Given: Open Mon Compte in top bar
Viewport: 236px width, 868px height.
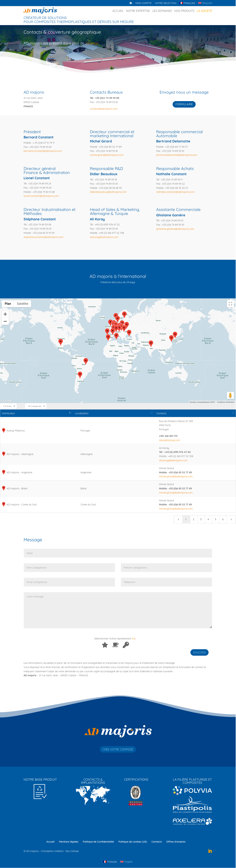Looking at the screenshot, I should click(143, 3).
